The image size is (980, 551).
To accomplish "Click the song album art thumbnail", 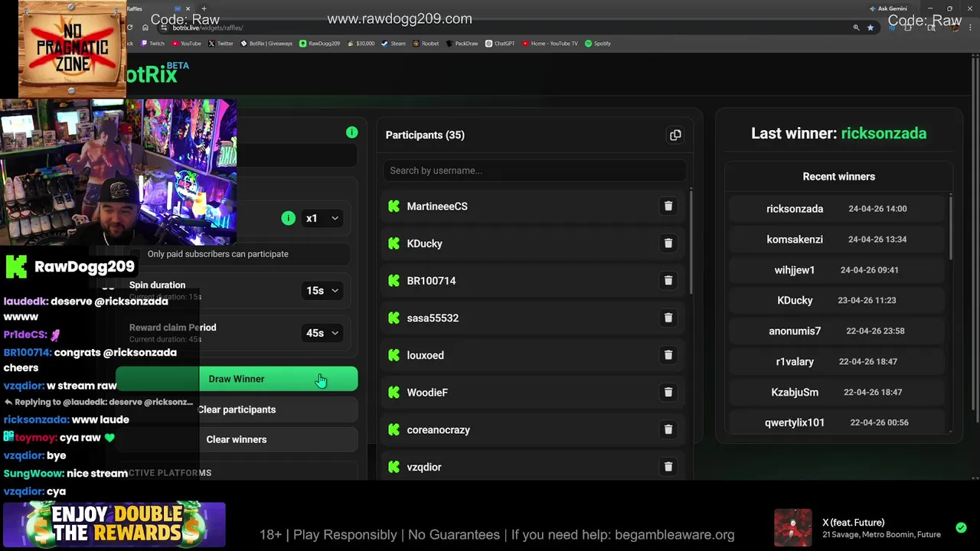I will coord(792,528).
